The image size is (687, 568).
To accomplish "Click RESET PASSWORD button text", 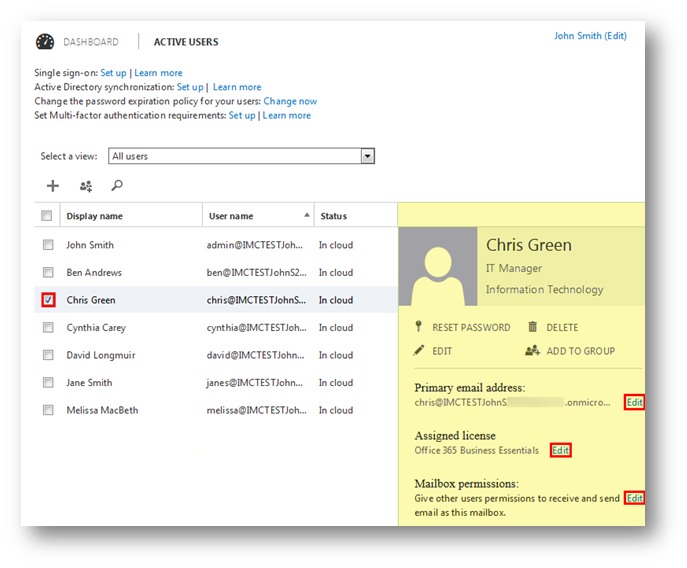I will point(471,327).
